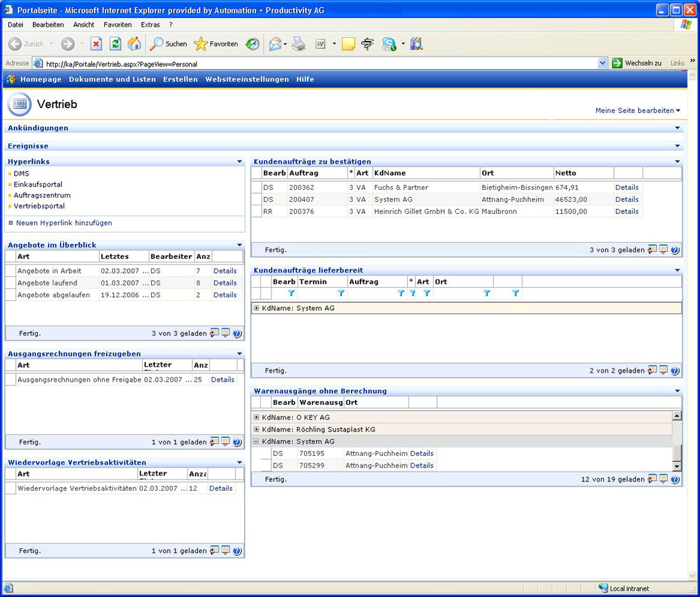Select row checkbox for Auftrag 200362
Image resolution: width=700 pixels, height=597 pixels.
[x=256, y=188]
